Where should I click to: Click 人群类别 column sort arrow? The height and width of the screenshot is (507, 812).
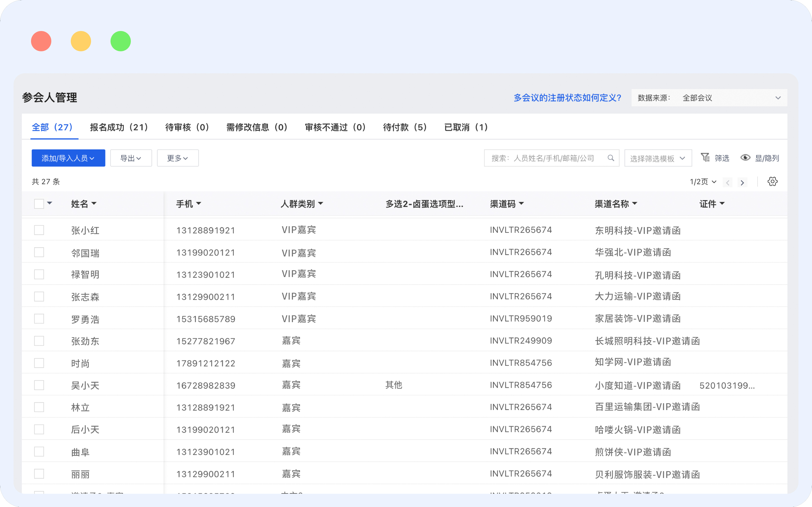pos(321,203)
